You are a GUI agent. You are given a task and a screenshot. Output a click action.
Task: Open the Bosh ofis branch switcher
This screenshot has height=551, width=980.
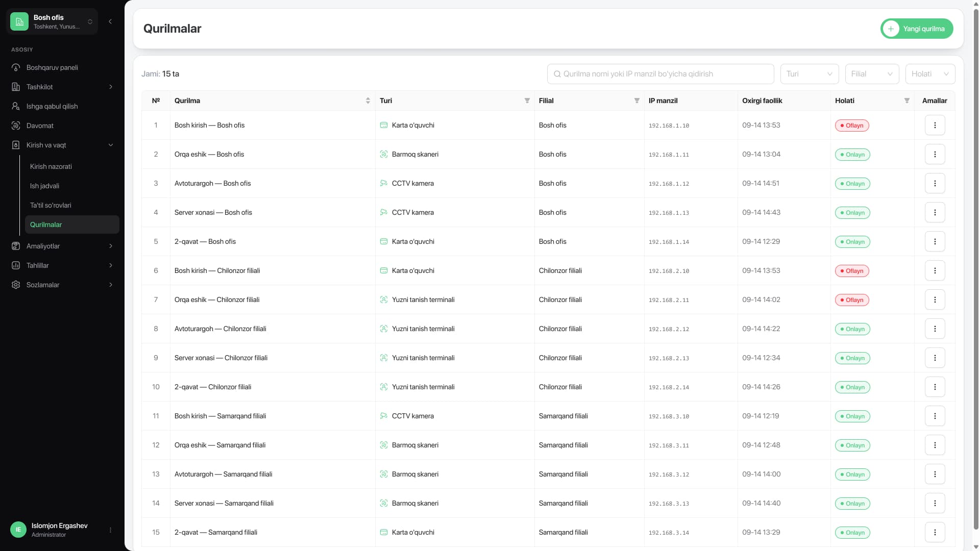52,21
